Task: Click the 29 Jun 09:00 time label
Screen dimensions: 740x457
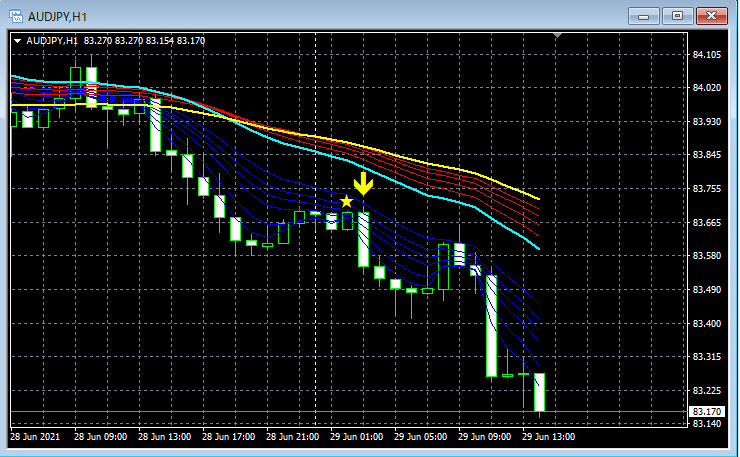Action: [484, 437]
